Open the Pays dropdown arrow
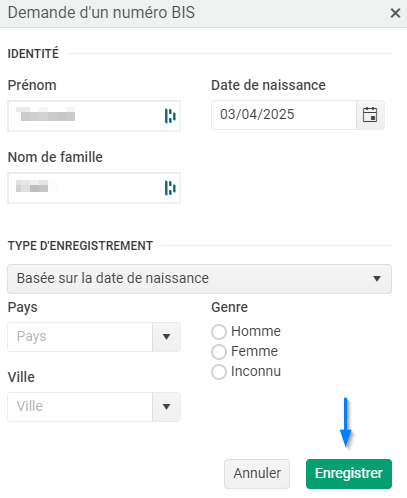Image resolution: width=407 pixels, height=498 pixels. pyautogui.click(x=167, y=337)
